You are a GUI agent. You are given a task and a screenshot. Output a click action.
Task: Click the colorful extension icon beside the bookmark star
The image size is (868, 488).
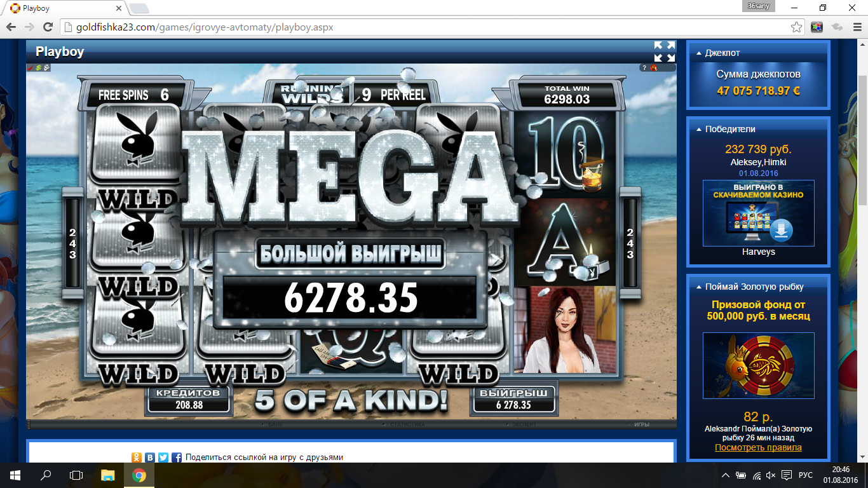[x=817, y=27]
